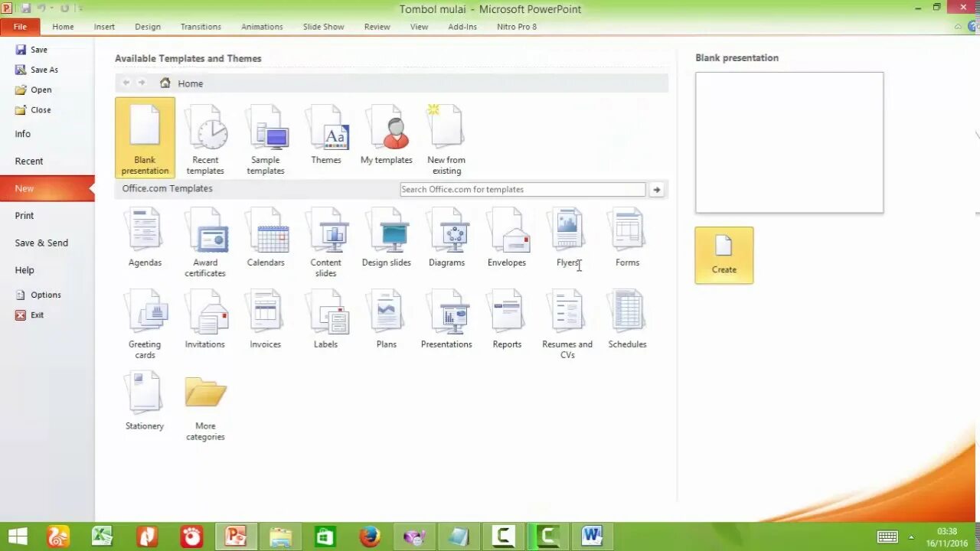
Task: Open the Nitro Pro 8 tab
Action: point(517,27)
